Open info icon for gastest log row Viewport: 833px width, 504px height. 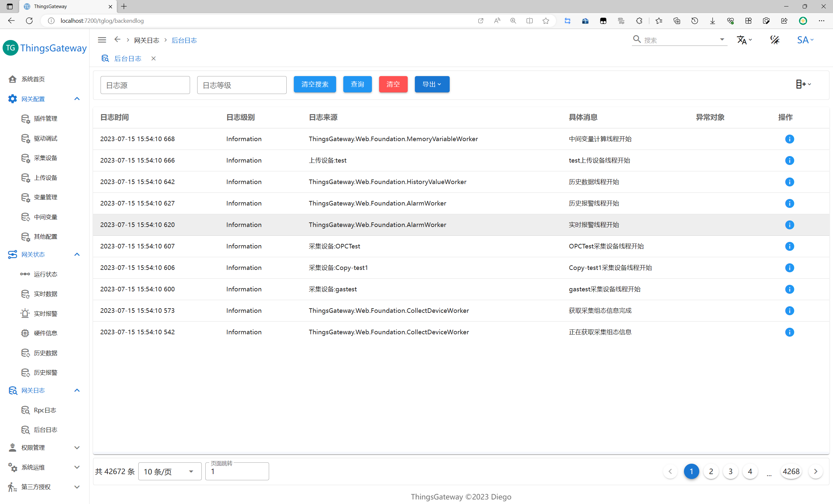[789, 289]
